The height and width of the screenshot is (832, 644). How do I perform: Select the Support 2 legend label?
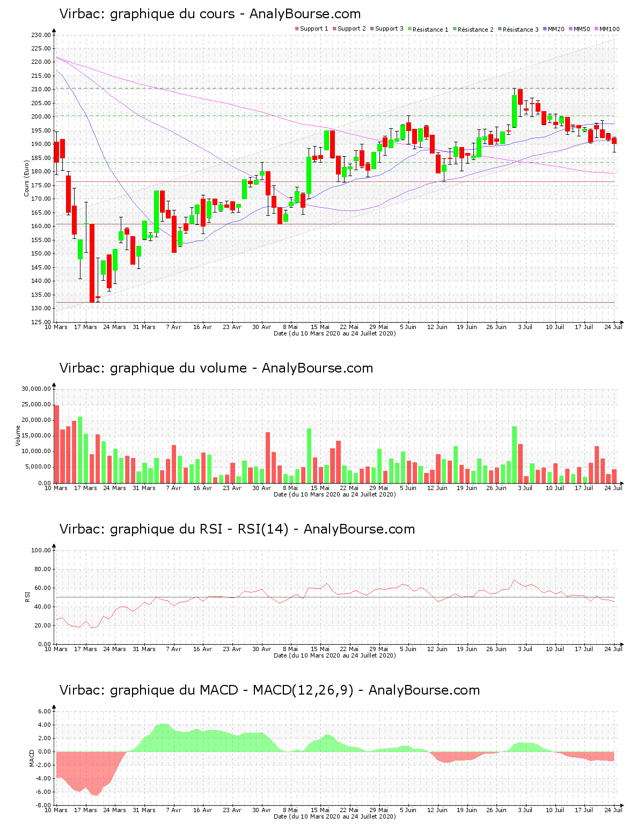coord(352,28)
